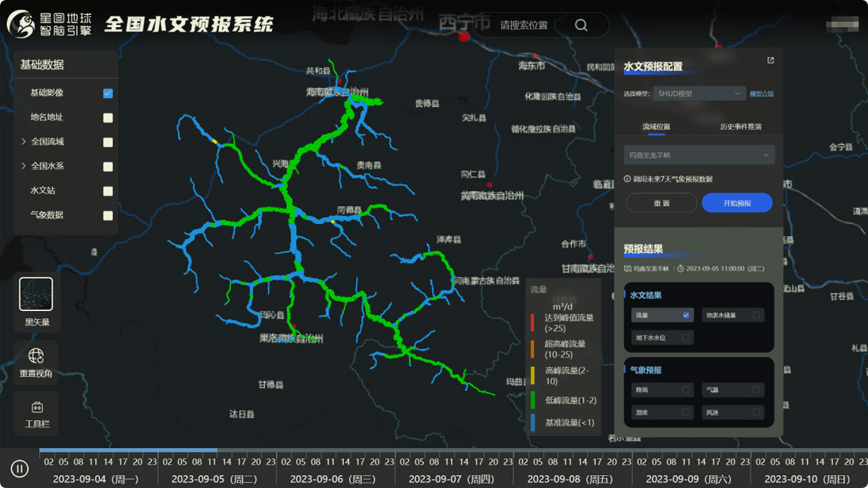The width and height of the screenshot is (868, 488).
Task: Open the 玛曲至龙羊峡 watershed dropdown
Action: point(698,155)
